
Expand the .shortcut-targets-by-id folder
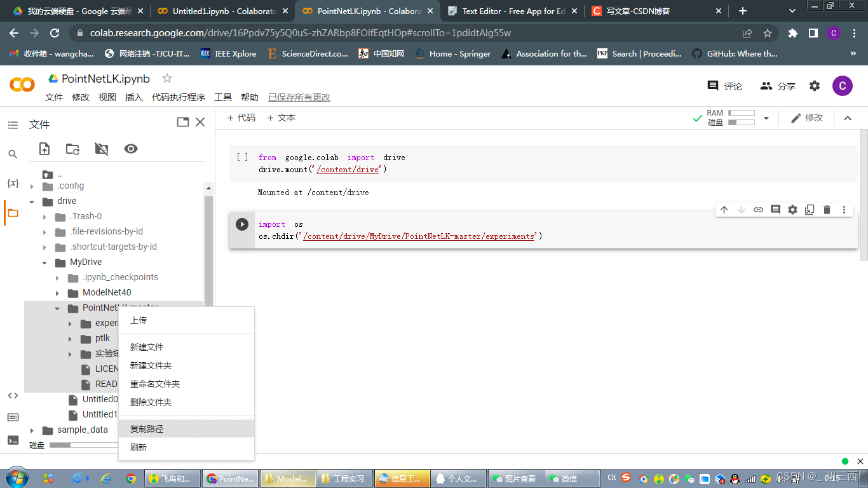pos(44,247)
